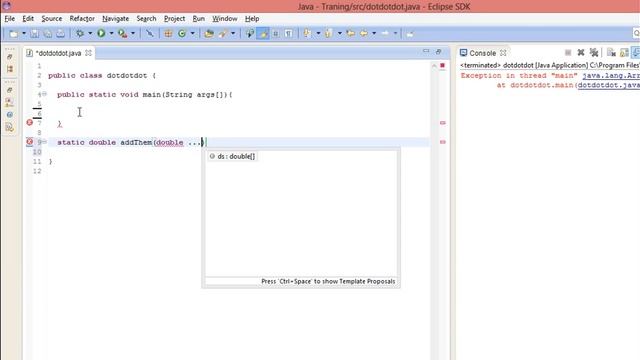Click the Save All toolbar icon
This screenshot has height=360, width=640.
tap(48, 33)
